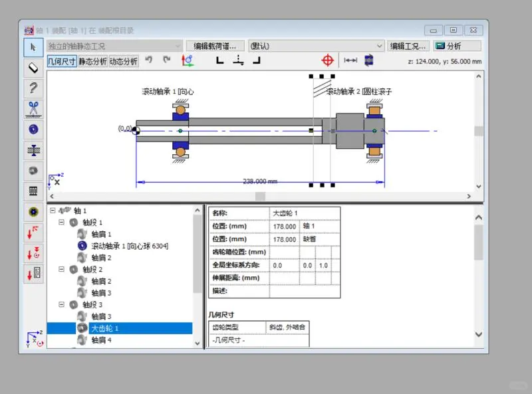This screenshot has height=394, width=532.
Task: Switch to the 几何尺寸 tab
Action: pyautogui.click(x=62, y=61)
